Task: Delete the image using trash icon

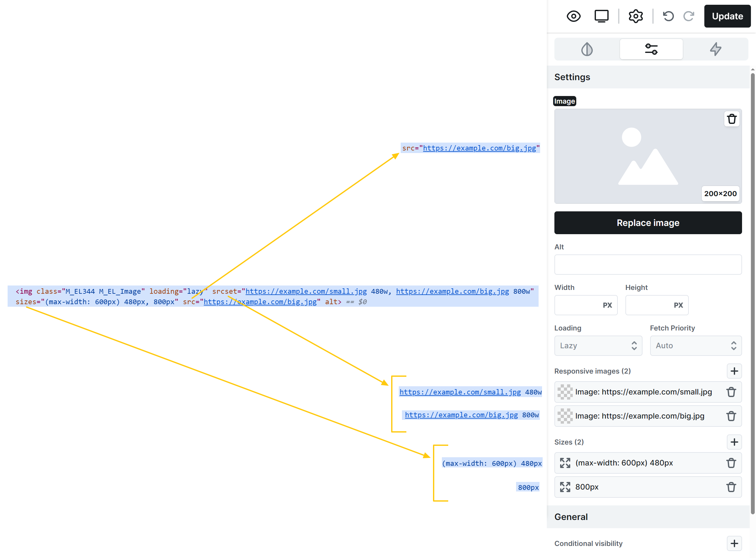Action: click(x=731, y=119)
